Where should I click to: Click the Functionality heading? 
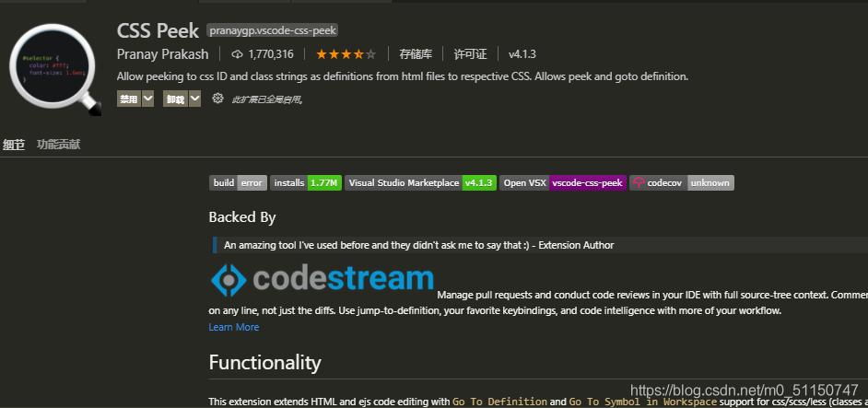264,362
